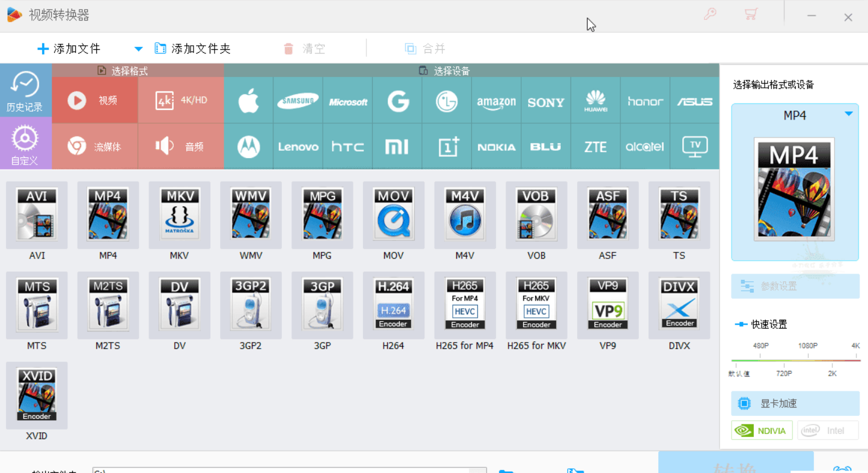Open 自定义 custom presets
The height and width of the screenshot is (473, 868).
25,144
